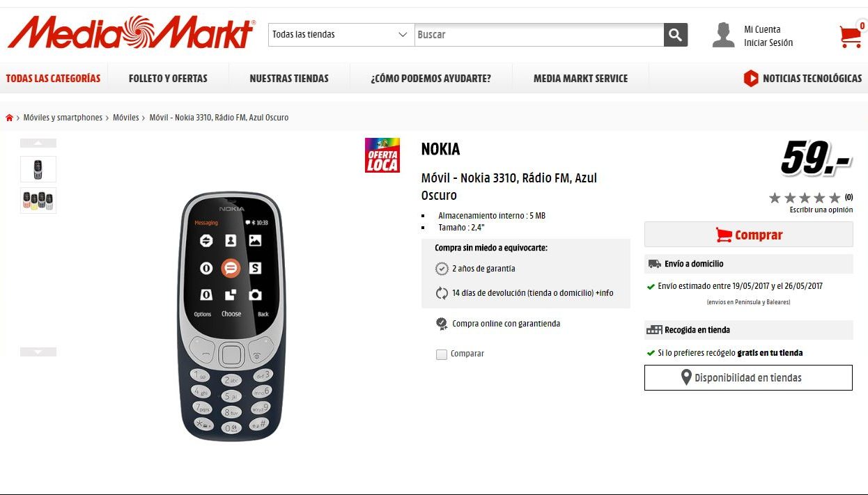Show the previous thumbnail with the up arrow

click(x=38, y=143)
